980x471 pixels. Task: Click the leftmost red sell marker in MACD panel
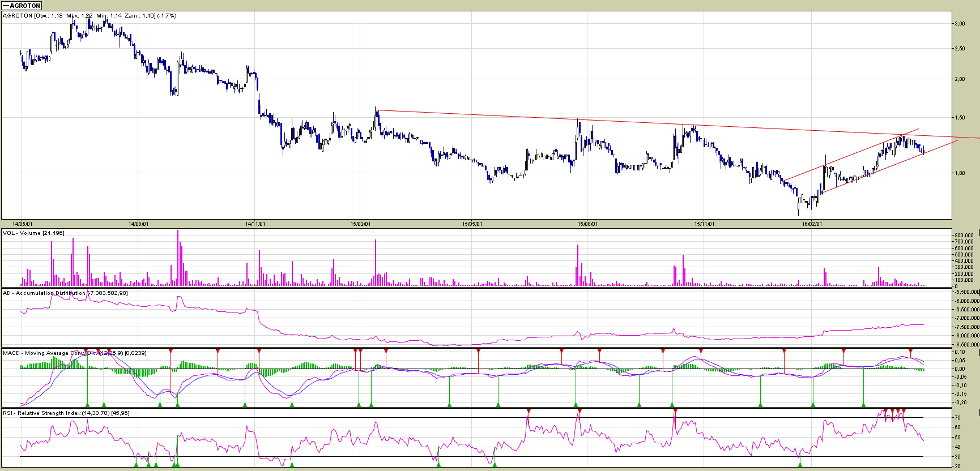[x=86, y=351]
